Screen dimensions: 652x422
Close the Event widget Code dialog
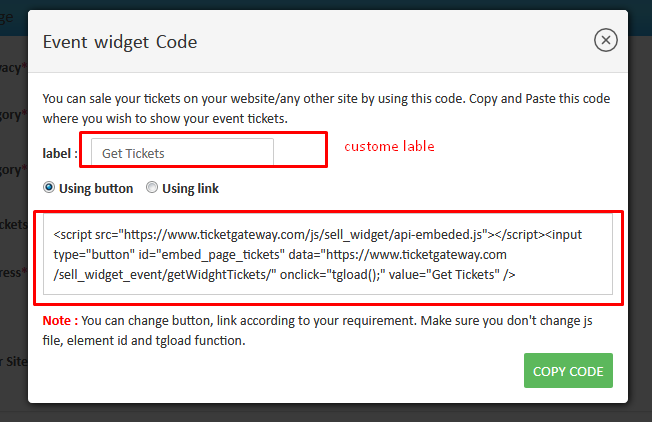pyautogui.click(x=605, y=40)
